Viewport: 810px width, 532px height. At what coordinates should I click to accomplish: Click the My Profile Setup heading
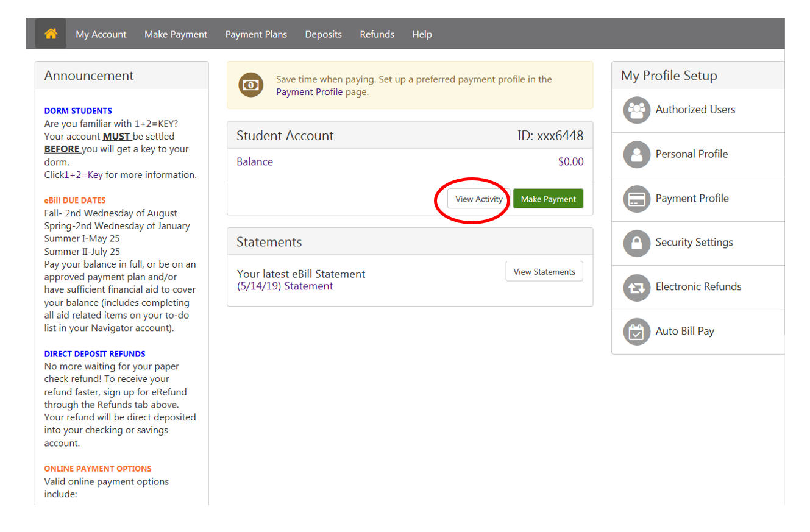(x=669, y=76)
